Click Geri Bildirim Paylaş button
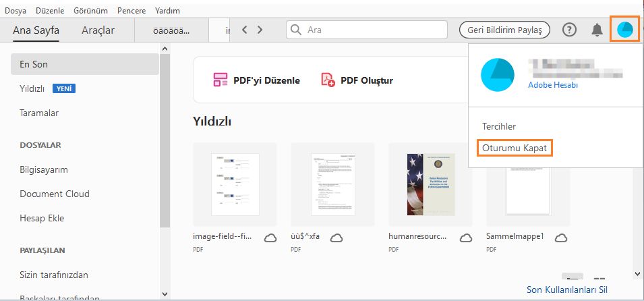Screen dimensions: 644x301 [x=504, y=30]
